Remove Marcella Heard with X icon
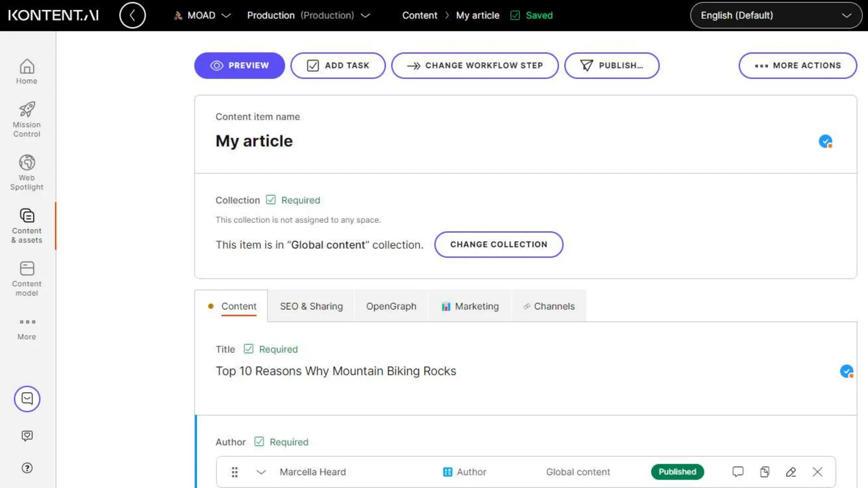868x488 pixels. click(817, 471)
